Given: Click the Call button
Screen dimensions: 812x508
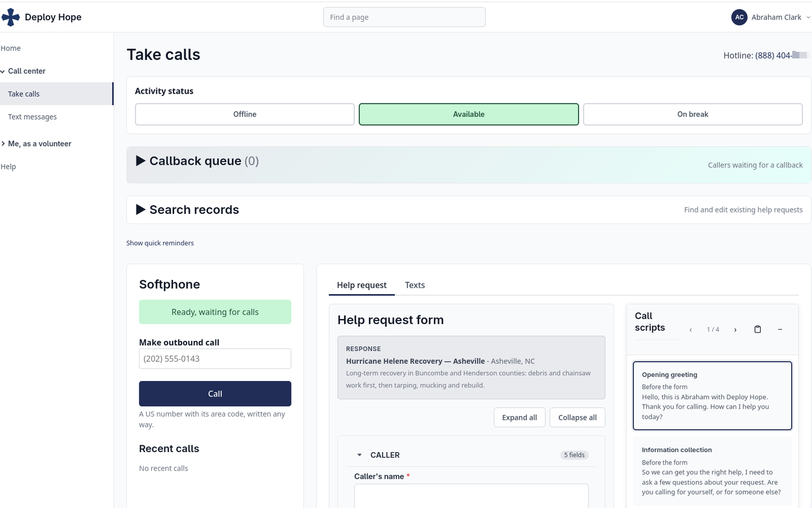Looking at the screenshot, I should [215, 393].
